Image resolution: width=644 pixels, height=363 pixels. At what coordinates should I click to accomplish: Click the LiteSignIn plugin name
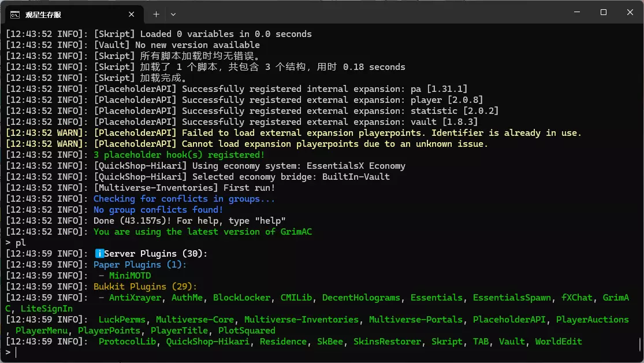coord(47,309)
